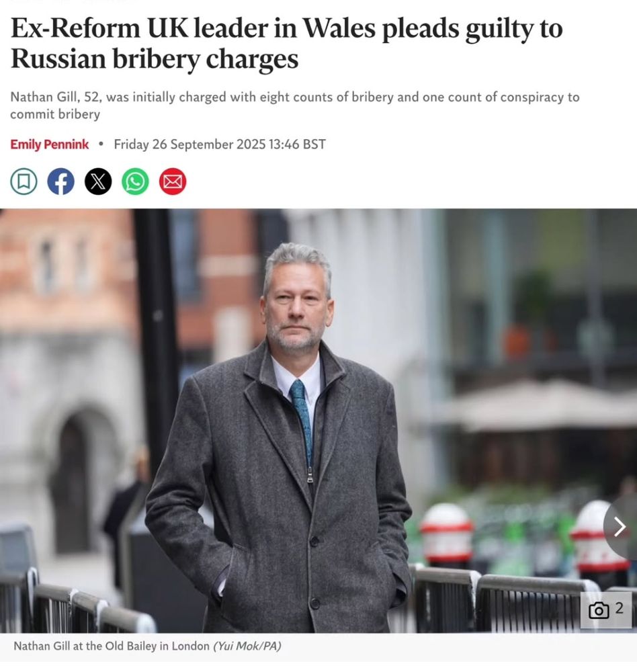Share the article on X
The image size is (637, 672).
98,181
